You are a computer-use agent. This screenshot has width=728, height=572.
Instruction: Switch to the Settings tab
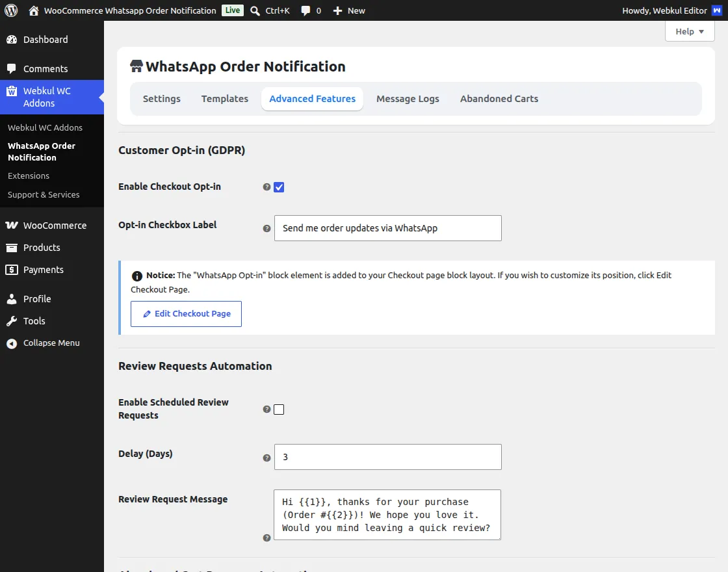pyautogui.click(x=162, y=99)
